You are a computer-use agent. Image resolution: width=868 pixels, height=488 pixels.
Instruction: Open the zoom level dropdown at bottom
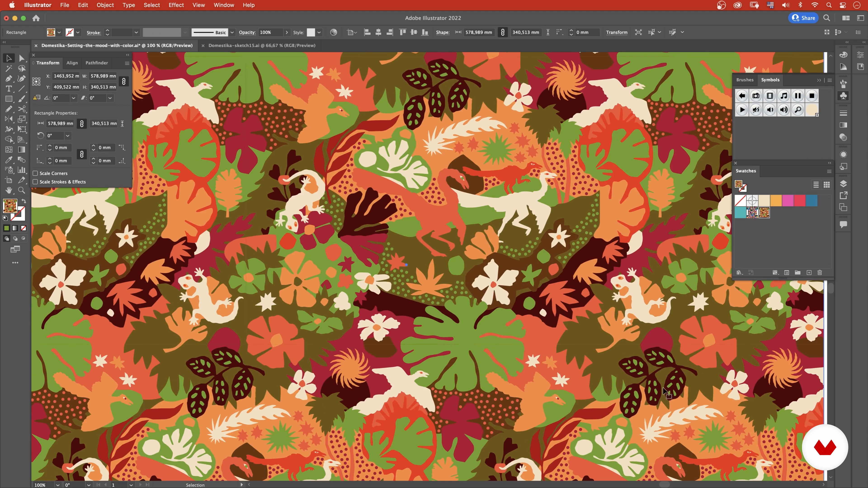58,485
